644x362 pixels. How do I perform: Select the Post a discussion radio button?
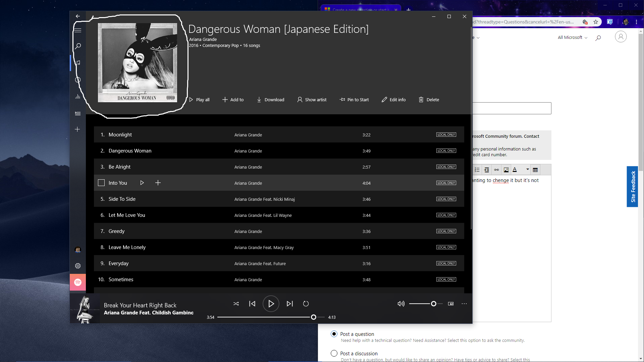(334, 353)
